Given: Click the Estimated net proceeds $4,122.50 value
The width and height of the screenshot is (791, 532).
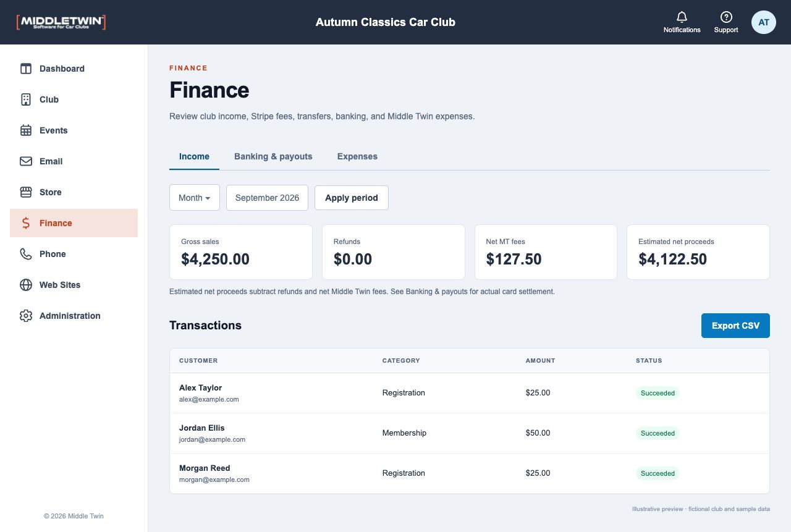Looking at the screenshot, I should click(672, 260).
